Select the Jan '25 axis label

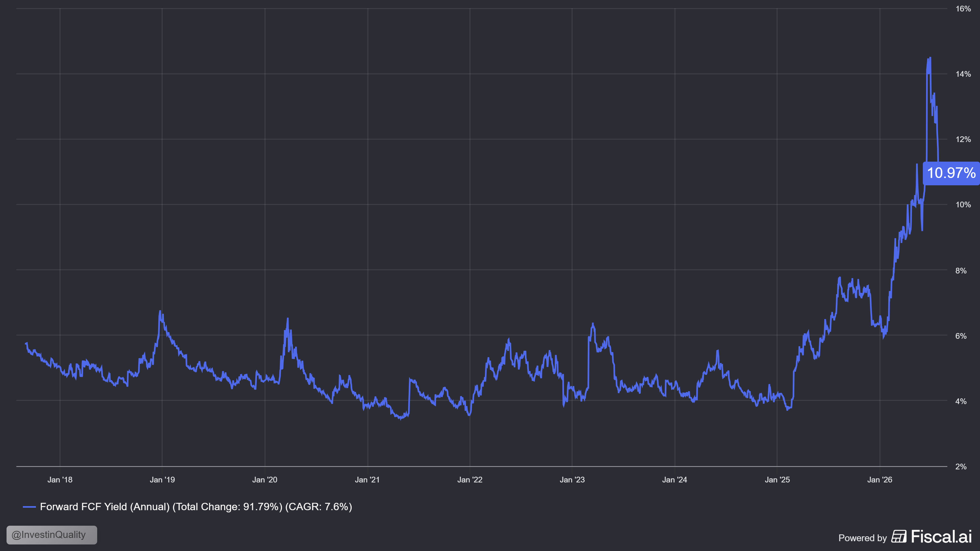pos(777,480)
